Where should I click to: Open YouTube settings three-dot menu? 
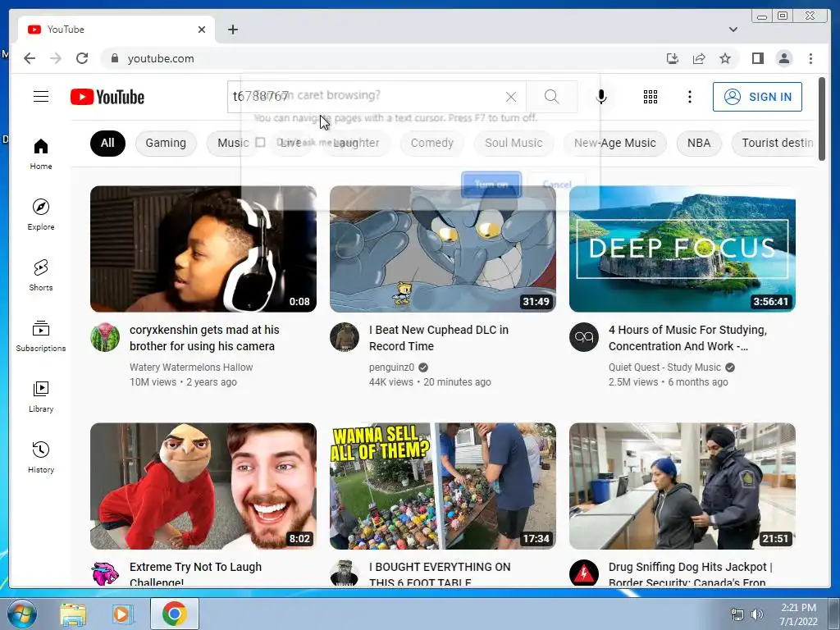click(x=689, y=97)
